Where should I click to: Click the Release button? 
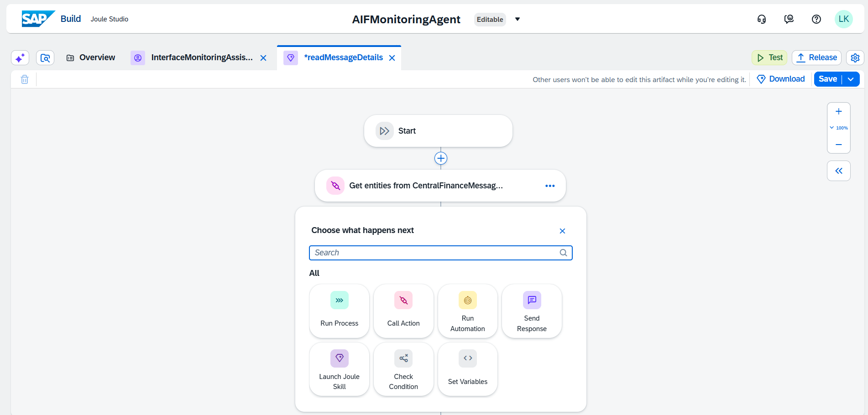[816, 58]
